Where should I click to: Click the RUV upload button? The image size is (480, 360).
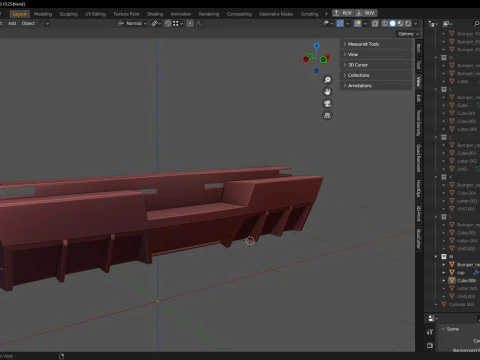pos(343,13)
